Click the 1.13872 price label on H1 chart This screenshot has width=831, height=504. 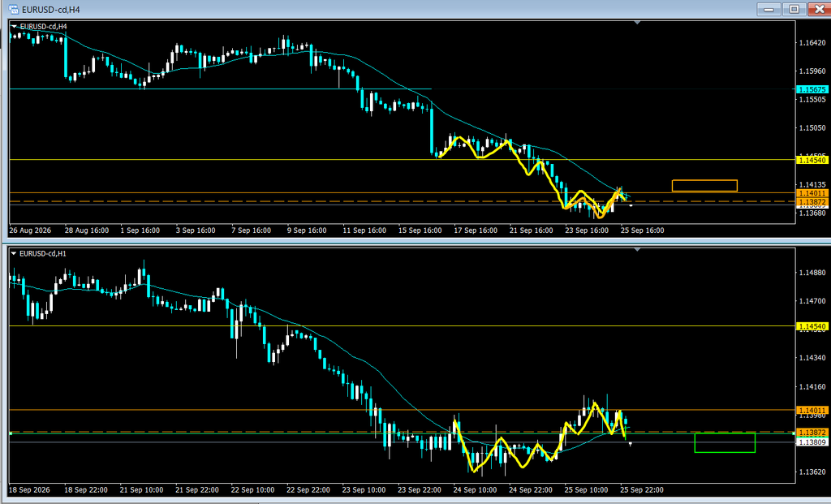tap(812, 433)
